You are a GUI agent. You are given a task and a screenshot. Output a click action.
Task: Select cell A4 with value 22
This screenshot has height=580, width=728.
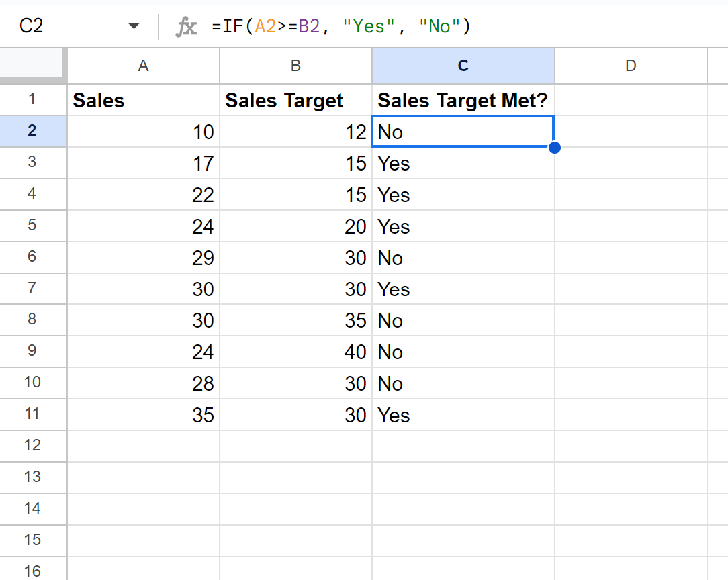pyautogui.click(x=144, y=195)
